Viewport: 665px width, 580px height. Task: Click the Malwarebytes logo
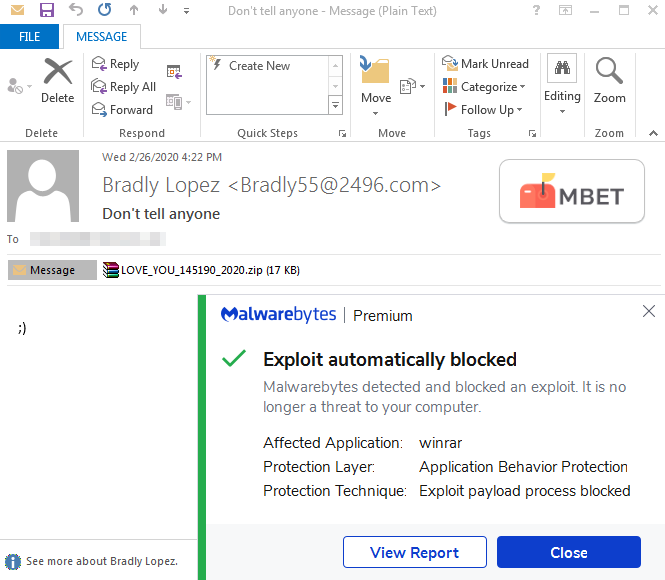click(278, 315)
